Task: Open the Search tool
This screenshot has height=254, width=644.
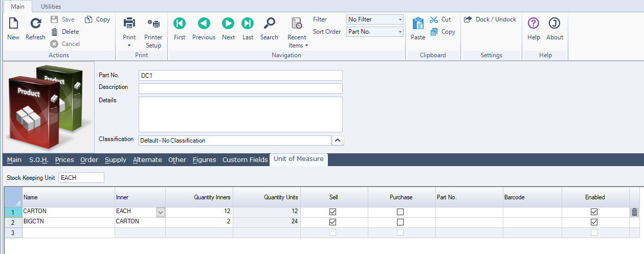Action: (x=269, y=24)
